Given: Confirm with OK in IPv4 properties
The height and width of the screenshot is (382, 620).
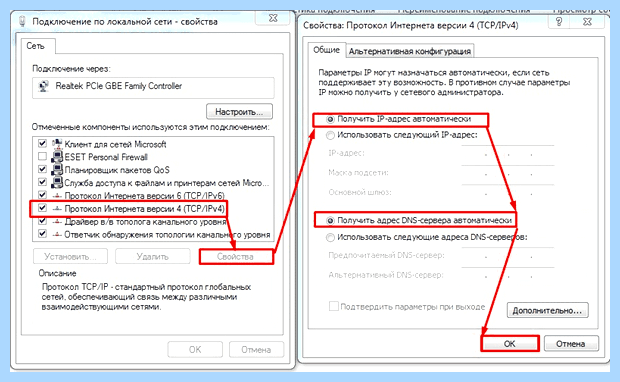Looking at the screenshot, I should tap(510, 344).
